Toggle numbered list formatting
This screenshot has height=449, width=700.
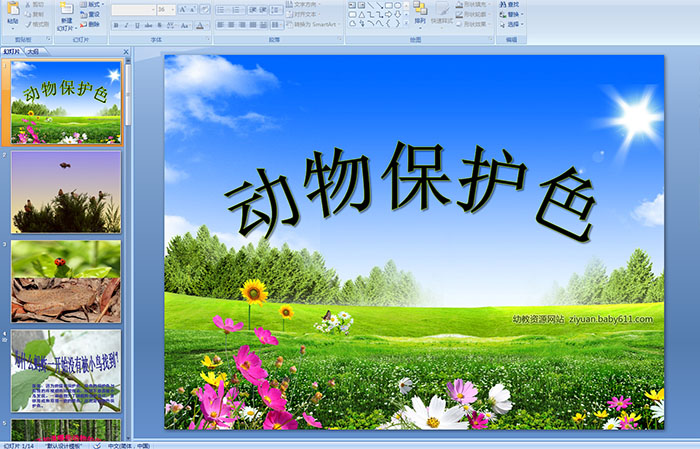(236, 9)
